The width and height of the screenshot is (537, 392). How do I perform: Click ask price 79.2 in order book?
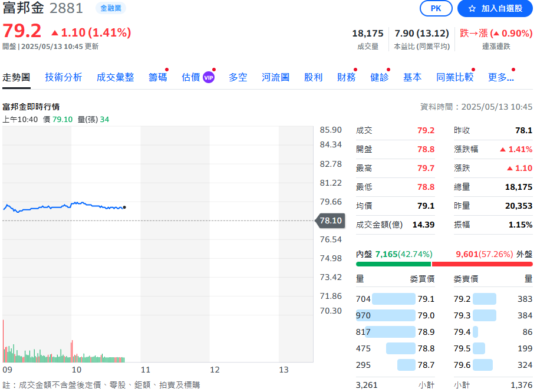(x=462, y=299)
